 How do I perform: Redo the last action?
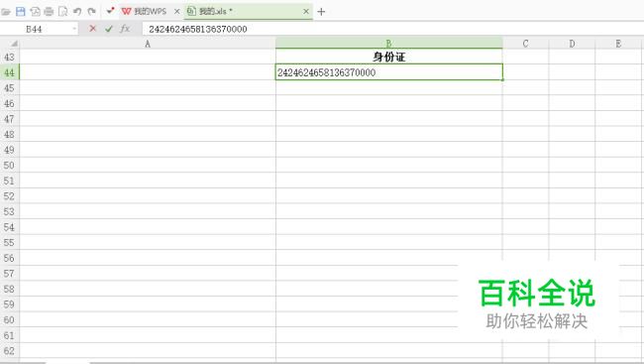(91, 12)
